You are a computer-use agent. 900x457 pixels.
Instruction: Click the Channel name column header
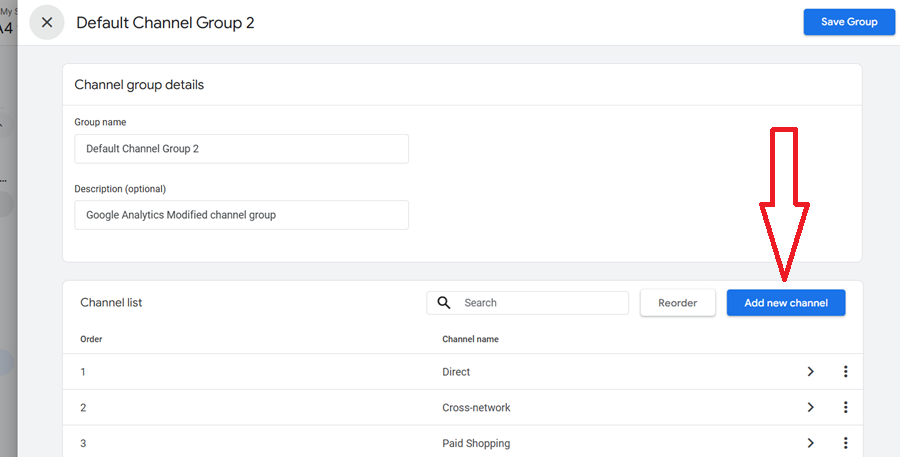click(470, 339)
